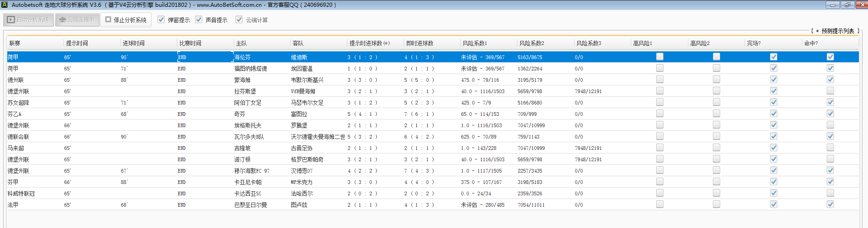
Task: Toggle the 弹窗提示 checkbox
Action: (x=161, y=20)
